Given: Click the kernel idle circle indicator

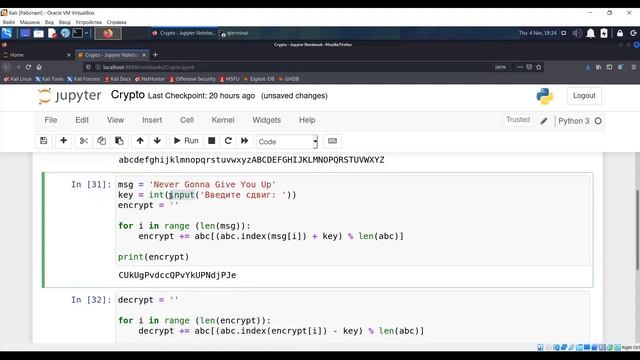Looking at the screenshot, I should click(598, 121).
